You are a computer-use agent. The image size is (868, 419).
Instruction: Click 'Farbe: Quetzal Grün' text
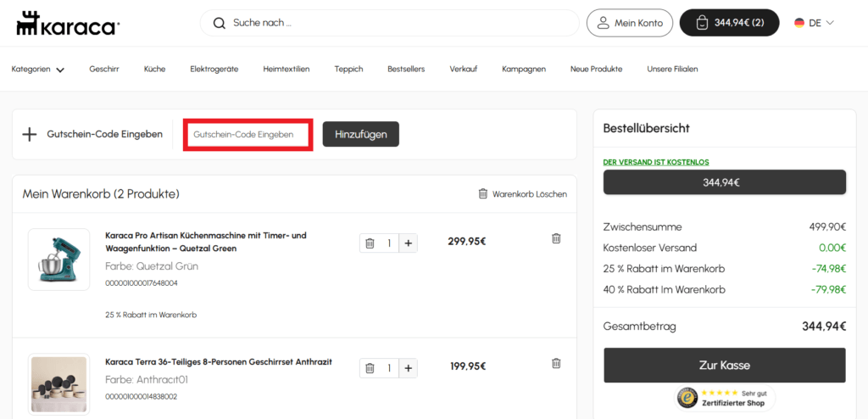coord(152,266)
